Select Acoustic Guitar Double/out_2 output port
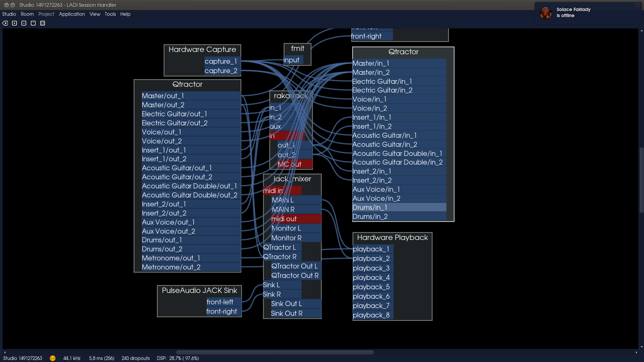 [191, 195]
